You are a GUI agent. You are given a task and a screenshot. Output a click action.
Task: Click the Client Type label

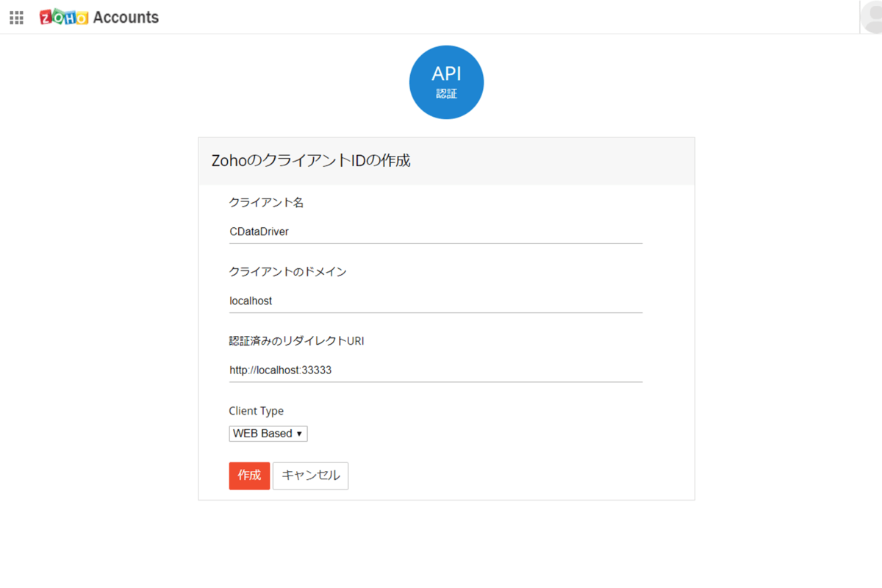(256, 411)
